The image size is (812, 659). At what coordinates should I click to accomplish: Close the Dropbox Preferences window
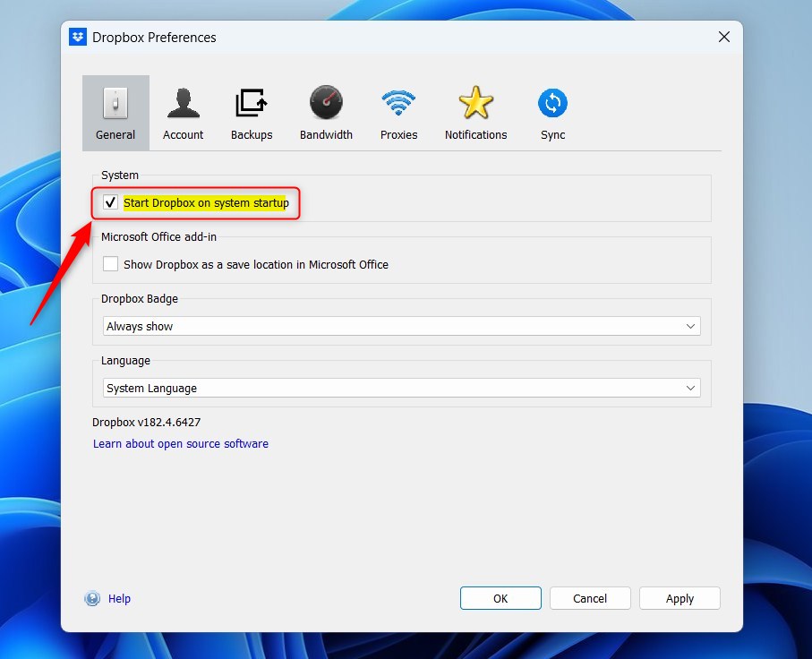[x=724, y=37]
